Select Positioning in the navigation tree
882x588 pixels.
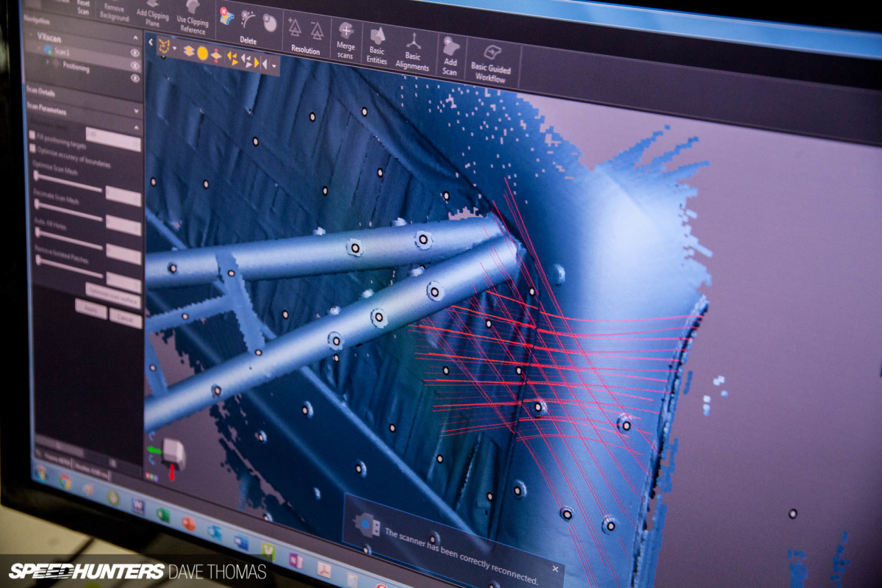click(76, 67)
